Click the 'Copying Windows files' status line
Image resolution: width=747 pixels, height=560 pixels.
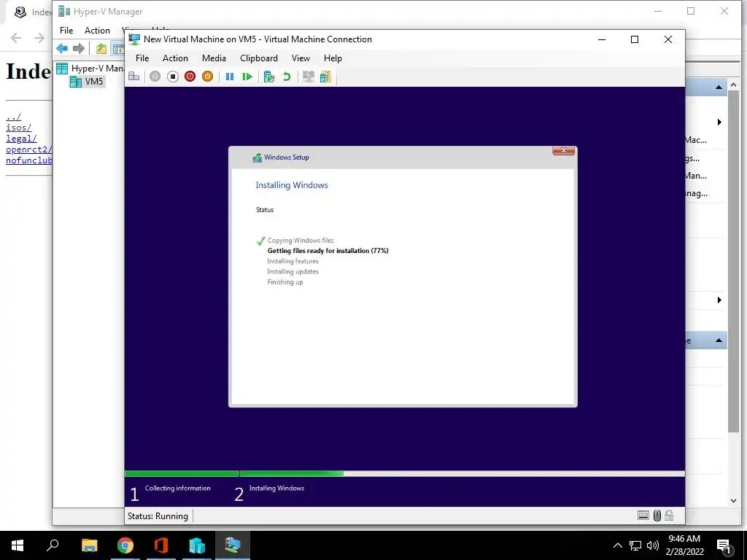coord(301,241)
